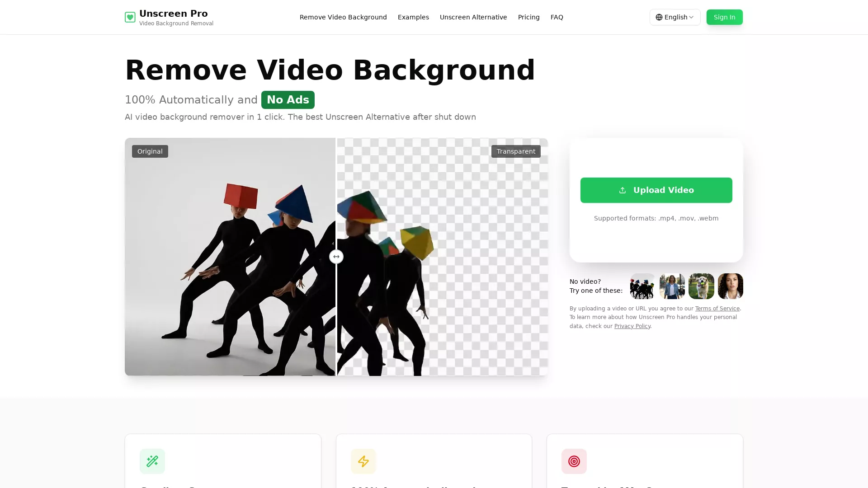Open the English language dropdown
The height and width of the screenshot is (488, 868).
coord(675,17)
